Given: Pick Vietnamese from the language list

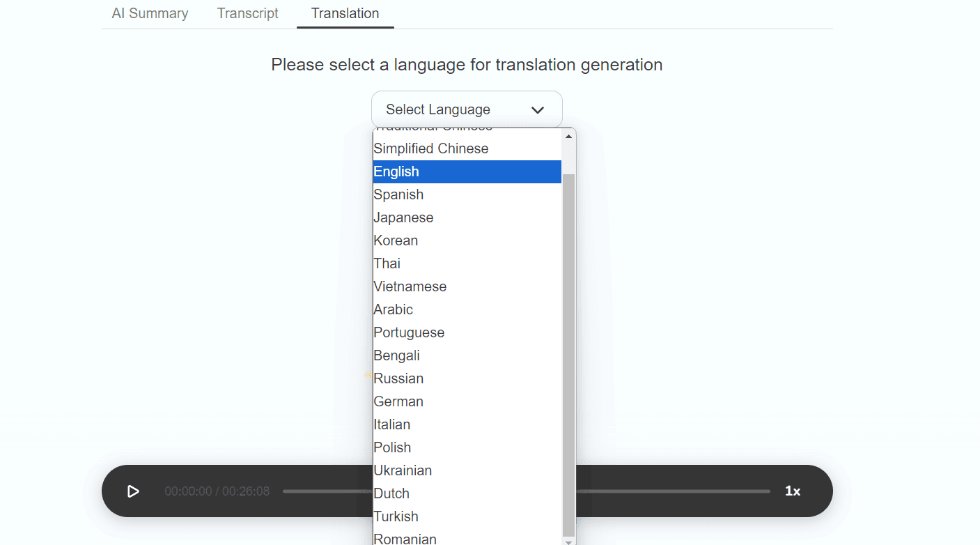Looking at the screenshot, I should pos(410,286).
